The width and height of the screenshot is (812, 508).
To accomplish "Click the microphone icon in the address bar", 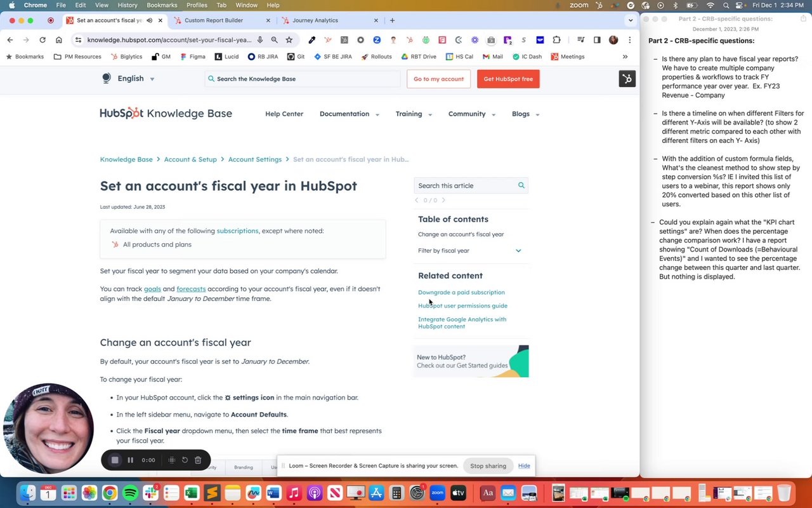I will pyautogui.click(x=259, y=39).
